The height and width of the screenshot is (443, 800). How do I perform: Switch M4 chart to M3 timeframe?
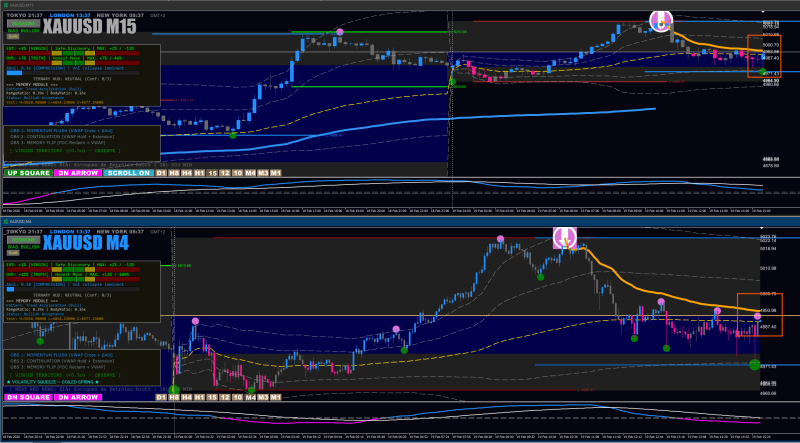pos(263,397)
